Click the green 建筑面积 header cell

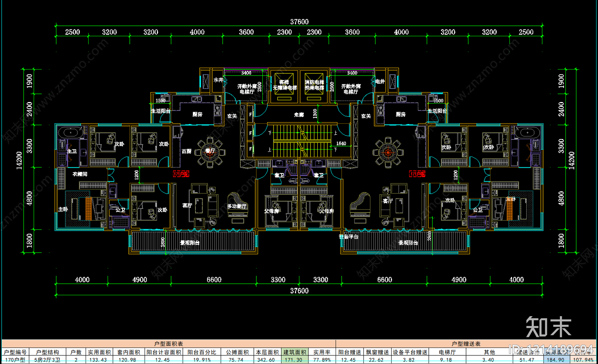(x=295, y=352)
